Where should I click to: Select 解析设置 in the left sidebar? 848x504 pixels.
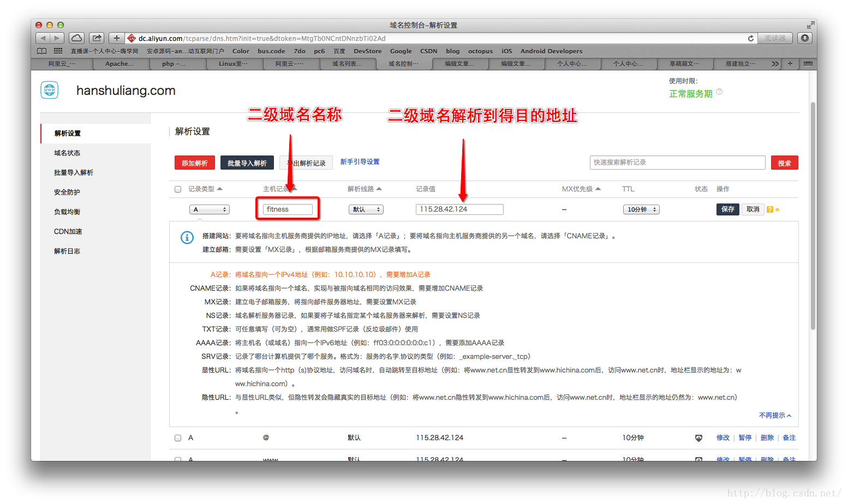point(95,134)
